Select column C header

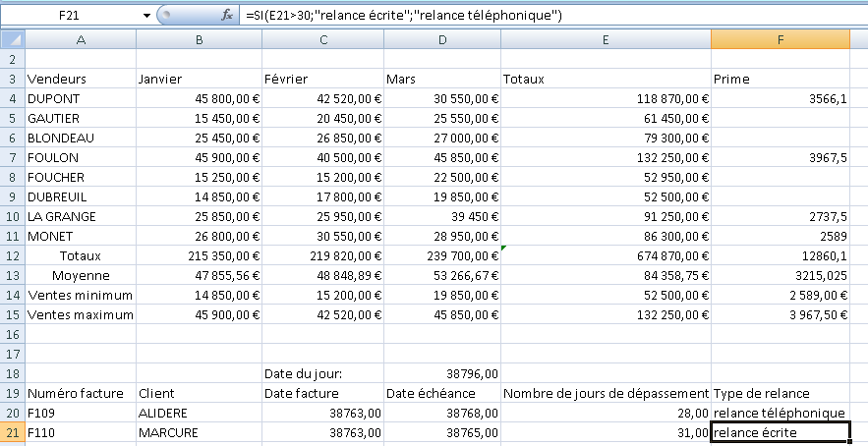pyautogui.click(x=321, y=38)
